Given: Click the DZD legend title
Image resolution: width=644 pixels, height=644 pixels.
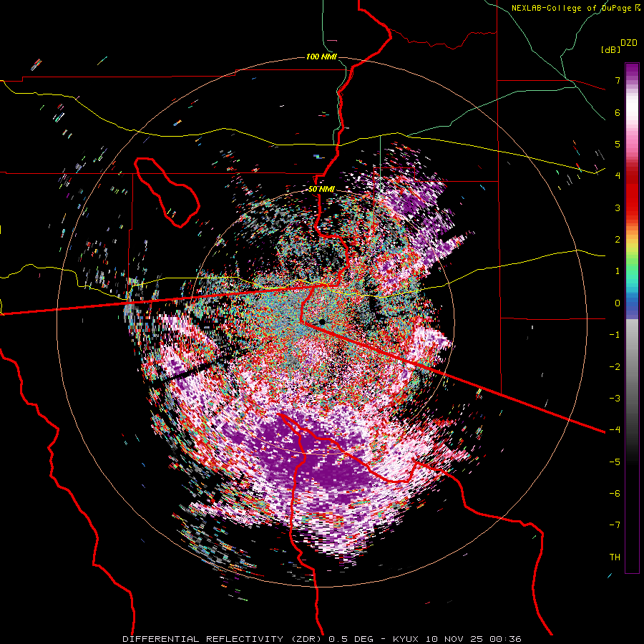Looking at the screenshot, I should [629, 43].
